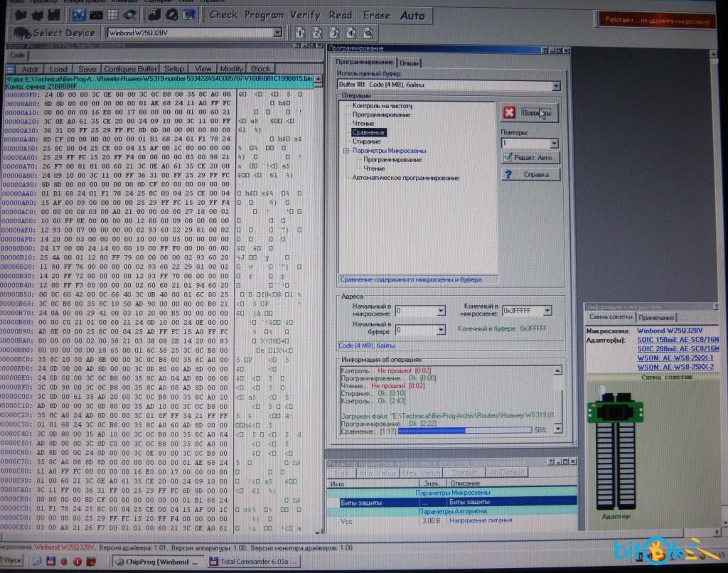Viewport: 728px width, 573px height.
Task: Click the grid toolbar icon
Action: 113,15
